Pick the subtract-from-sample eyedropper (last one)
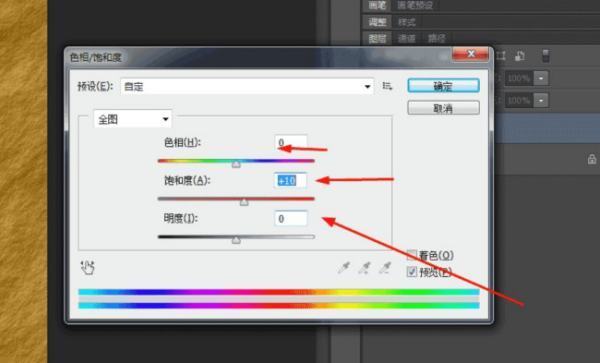Image resolution: width=600 pixels, height=363 pixels. pyautogui.click(x=385, y=267)
